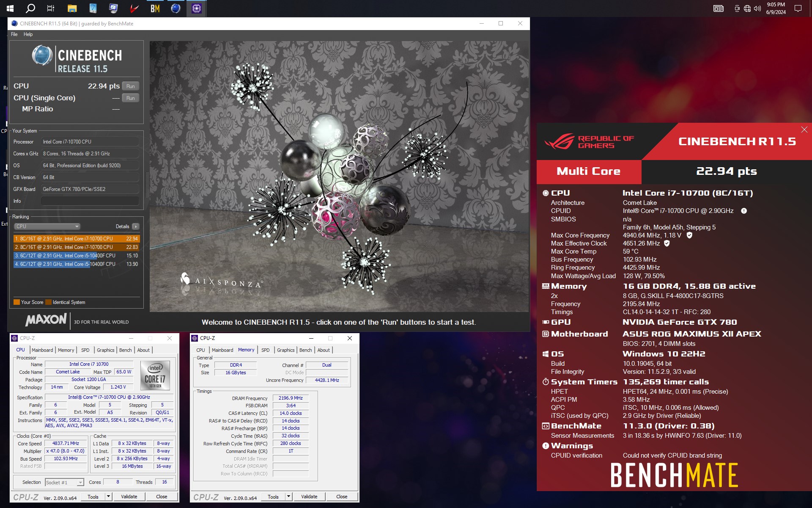Click the Warnings exclamation icon in BenchMate

point(546,446)
